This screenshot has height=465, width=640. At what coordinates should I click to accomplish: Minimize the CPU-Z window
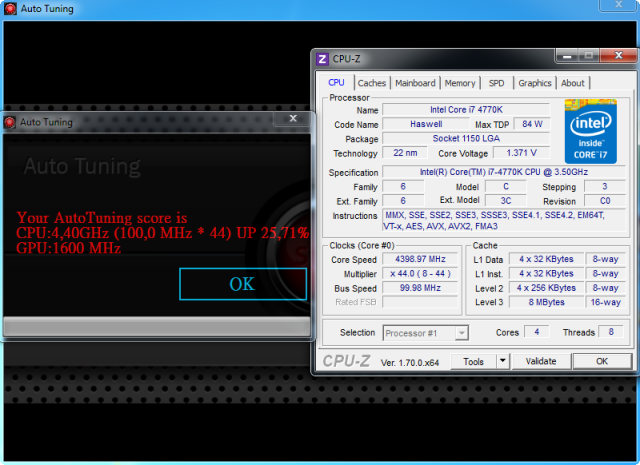pos(567,56)
